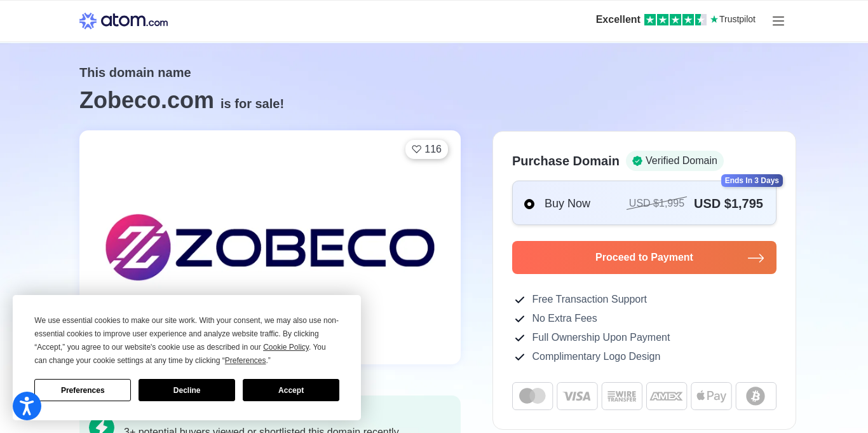Viewport: 868px width, 433px height.
Task: Open the Cookie Policy link
Action: coord(286,347)
